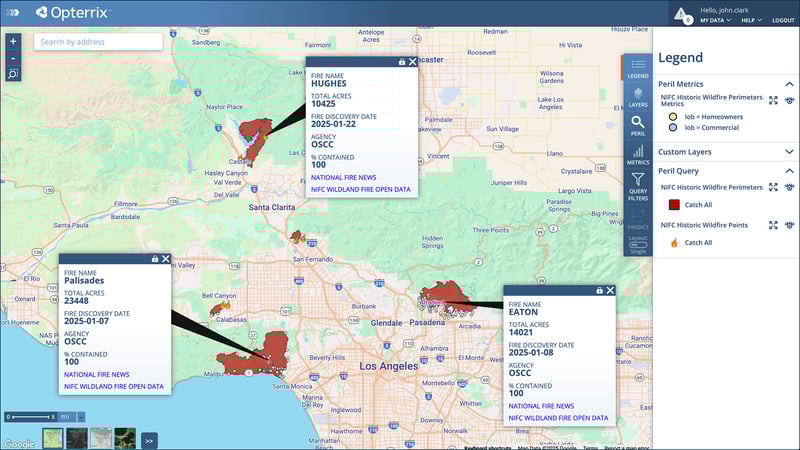Open the Legend panel tab
The image size is (800, 450).
[x=638, y=68]
